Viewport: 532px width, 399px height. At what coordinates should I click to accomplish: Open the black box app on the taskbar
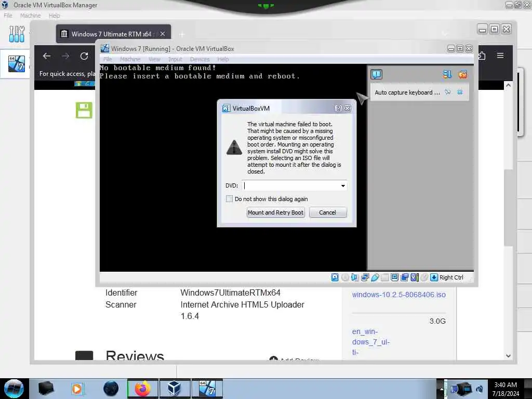pos(46,389)
